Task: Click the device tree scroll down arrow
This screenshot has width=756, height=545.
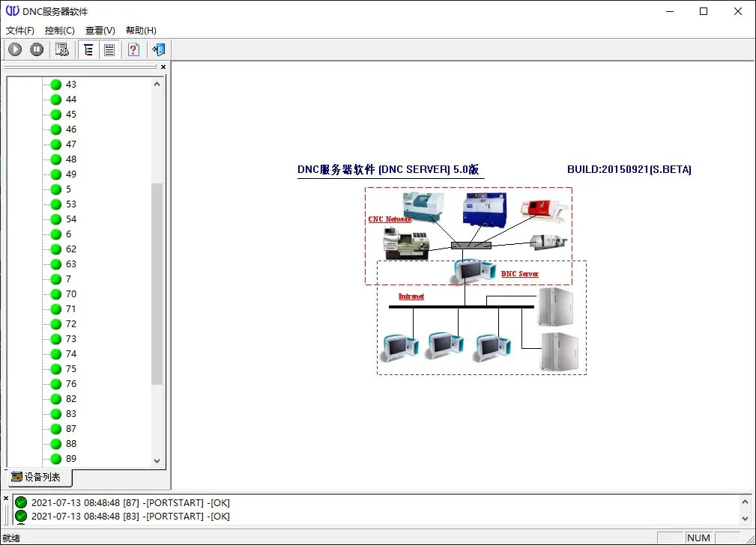Action: coord(157,461)
